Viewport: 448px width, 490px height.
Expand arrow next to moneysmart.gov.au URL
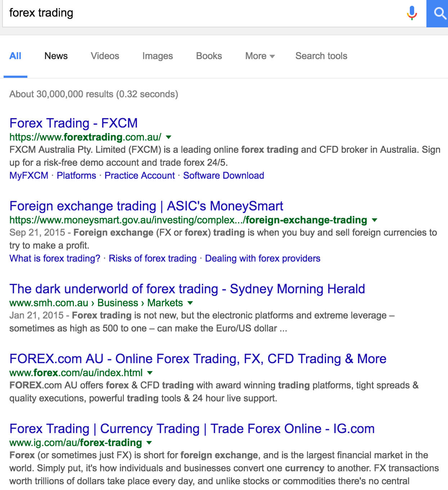click(x=374, y=220)
